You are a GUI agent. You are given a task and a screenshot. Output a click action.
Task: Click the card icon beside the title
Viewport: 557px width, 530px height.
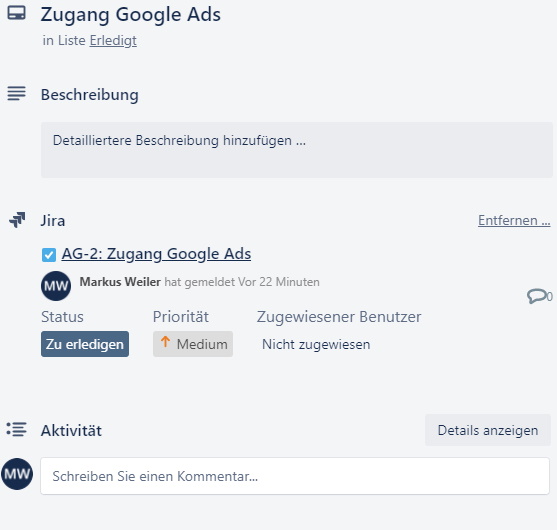(x=16, y=13)
